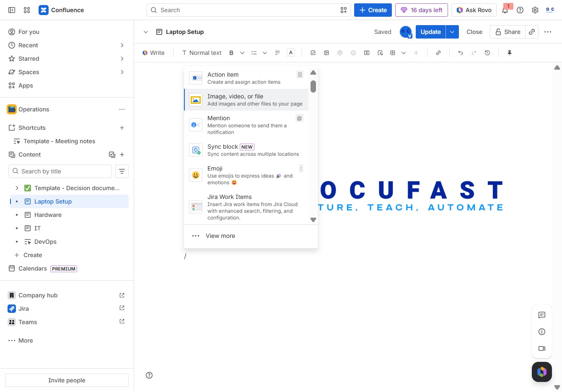Viewport: 562px width, 392px height.
Task: Pin the editor toolbar
Action: coord(510,53)
